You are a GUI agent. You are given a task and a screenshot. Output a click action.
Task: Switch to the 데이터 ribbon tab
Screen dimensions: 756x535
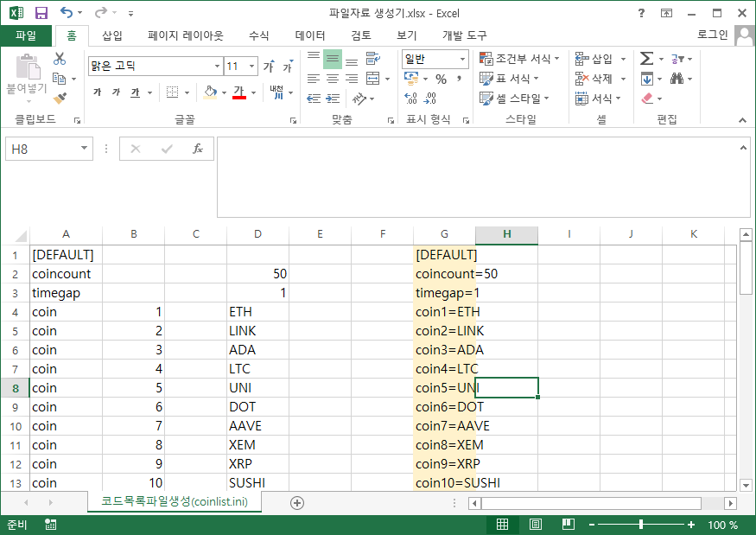pyautogui.click(x=310, y=35)
